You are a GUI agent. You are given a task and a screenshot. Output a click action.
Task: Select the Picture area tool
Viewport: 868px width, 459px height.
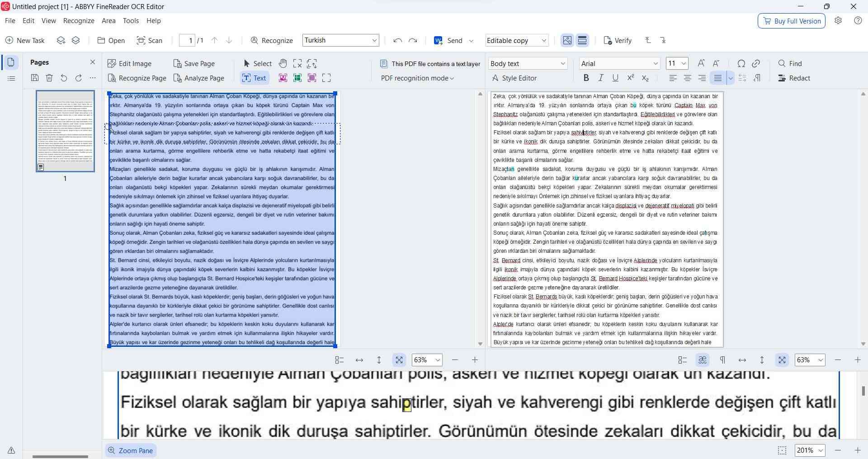pos(283,78)
